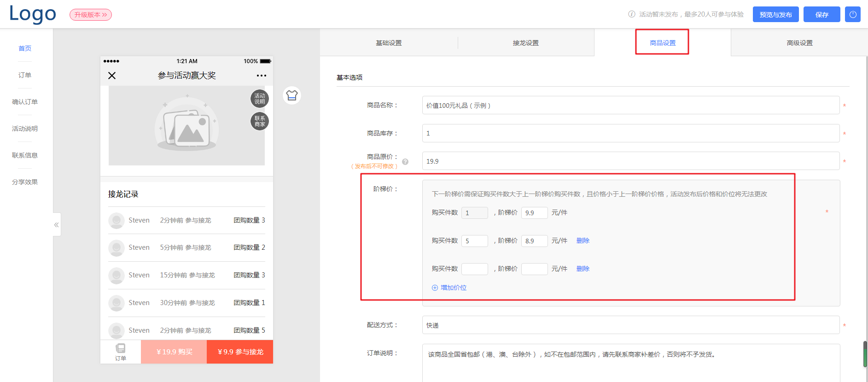Click the 订单 icon in preview footer
This screenshot has height=382, width=868.
pos(121,352)
